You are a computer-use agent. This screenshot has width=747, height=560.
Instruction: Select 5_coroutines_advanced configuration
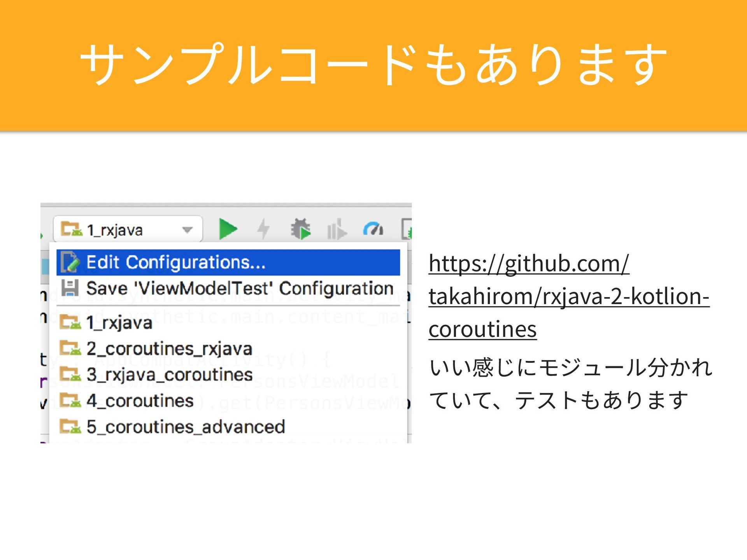tap(186, 427)
